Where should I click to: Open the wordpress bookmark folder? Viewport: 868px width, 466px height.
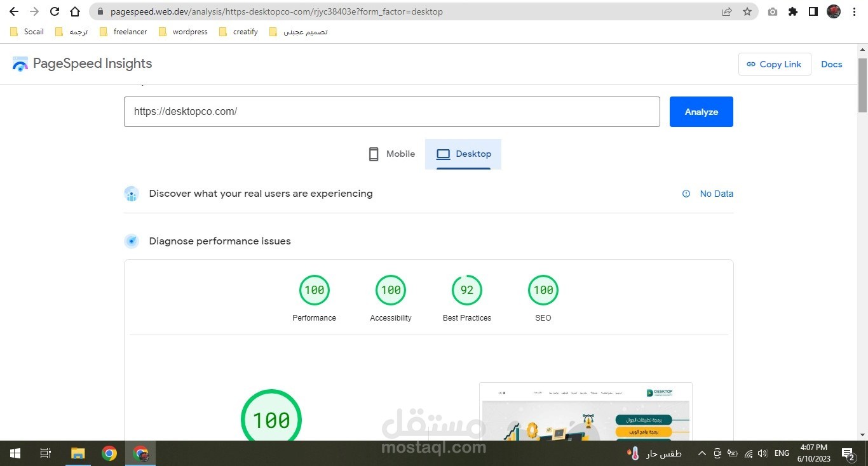[x=183, y=31]
